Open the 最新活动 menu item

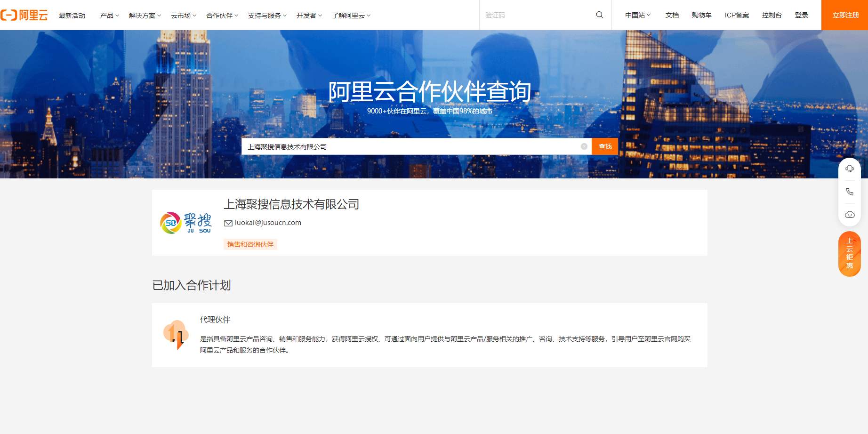[x=72, y=16]
